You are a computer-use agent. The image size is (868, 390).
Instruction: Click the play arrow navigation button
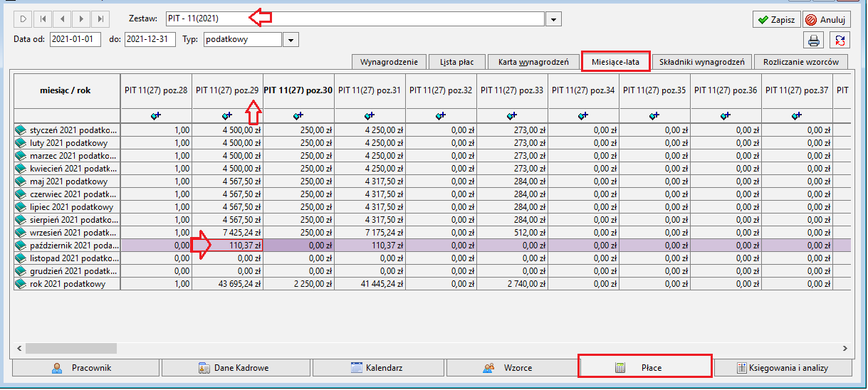pyautogui.click(x=23, y=19)
